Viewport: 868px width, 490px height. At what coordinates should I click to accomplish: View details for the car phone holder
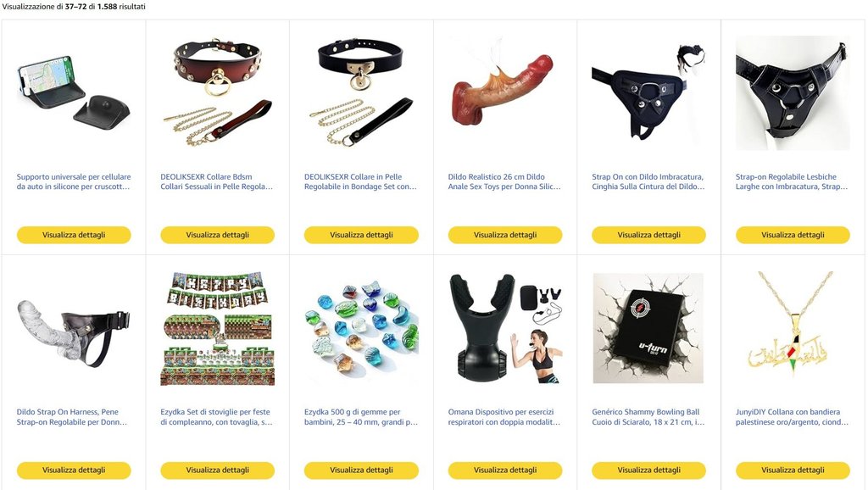(x=74, y=235)
